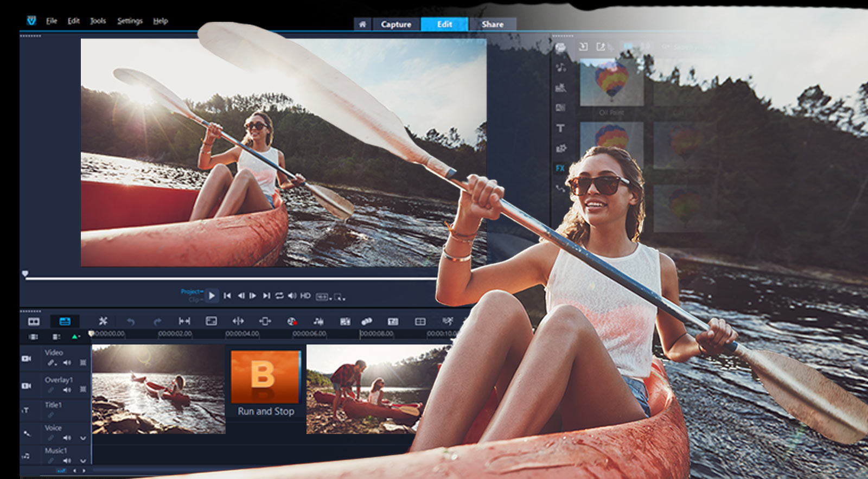The image size is (868, 479).
Task: Click the show all tracks icon
Action: point(34,337)
